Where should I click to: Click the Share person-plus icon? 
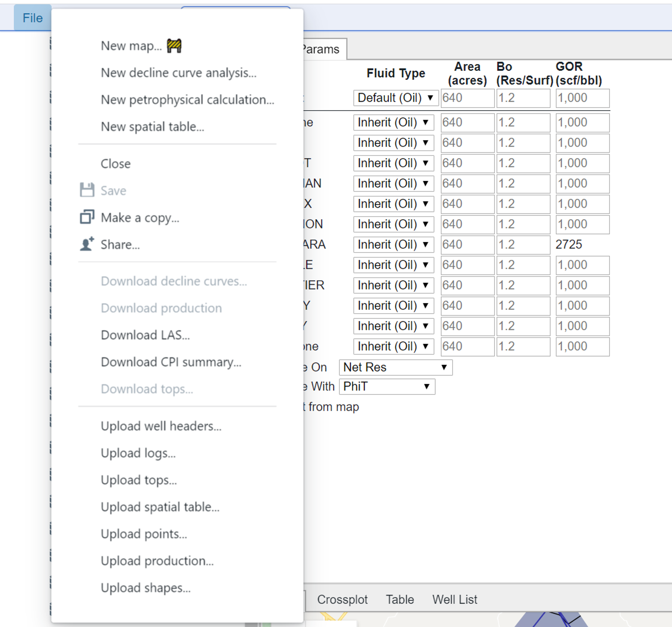pyautogui.click(x=87, y=244)
